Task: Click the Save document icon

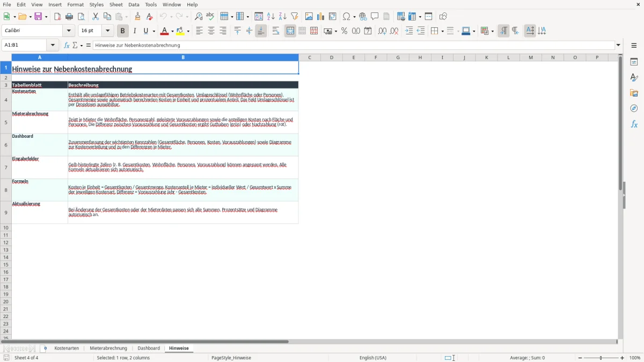Action: (x=38, y=17)
